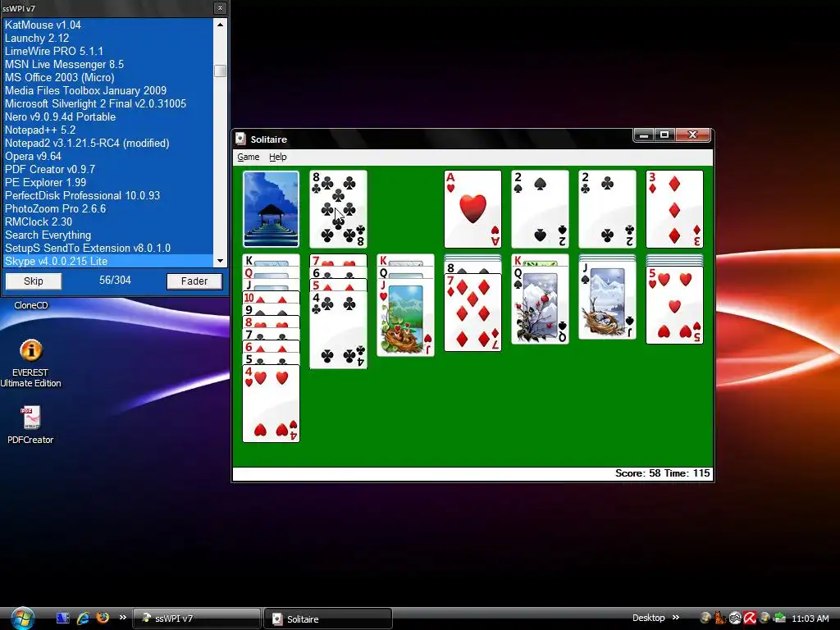The height and width of the screenshot is (630, 840).
Task: Select the Queen of spades card
Action: (x=540, y=305)
